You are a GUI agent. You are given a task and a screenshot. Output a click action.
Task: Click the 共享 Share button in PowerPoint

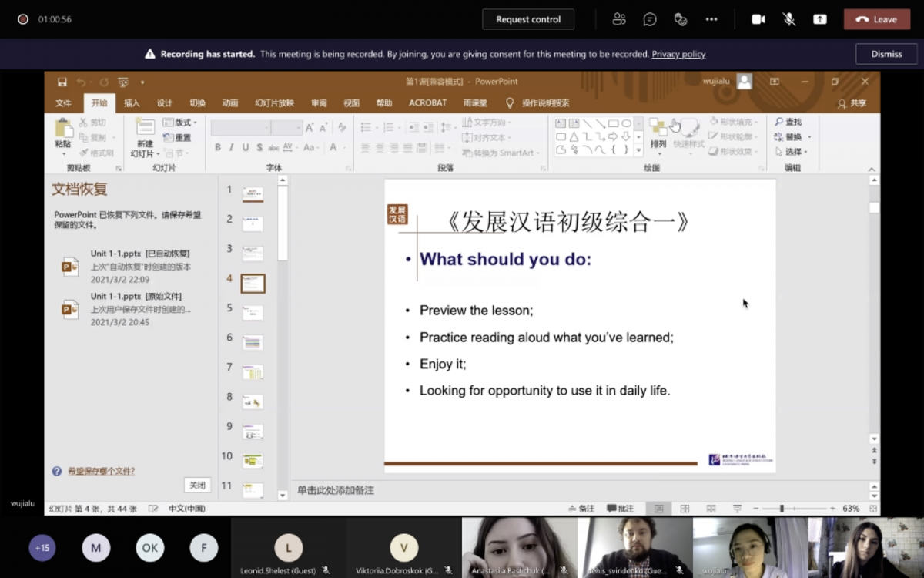tap(852, 103)
